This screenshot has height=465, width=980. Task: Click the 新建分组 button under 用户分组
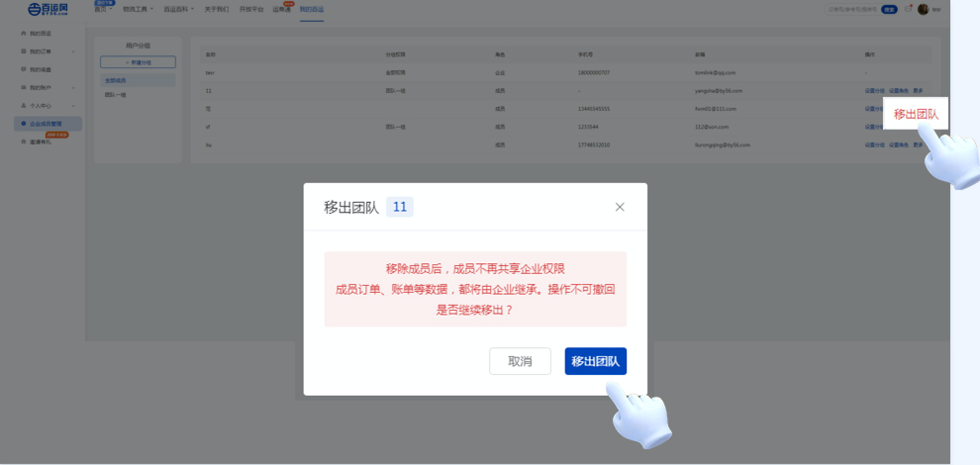(138, 62)
